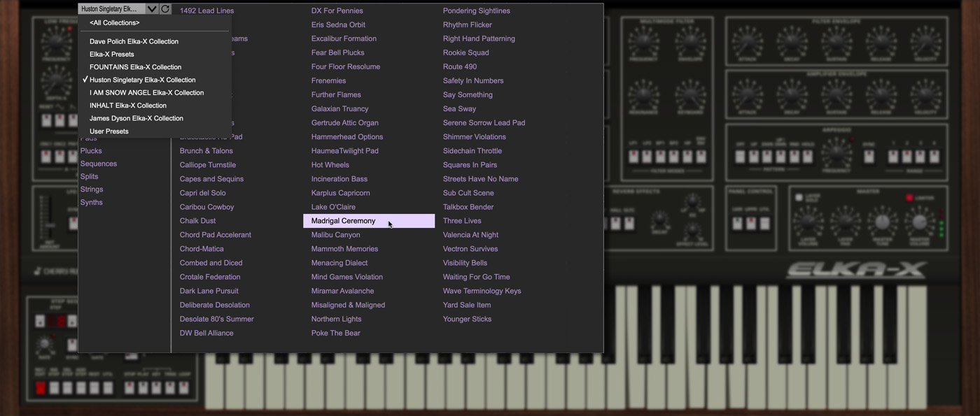Select Frenemies preset
This screenshot has width=980, height=416.
click(x=328, y=80)
